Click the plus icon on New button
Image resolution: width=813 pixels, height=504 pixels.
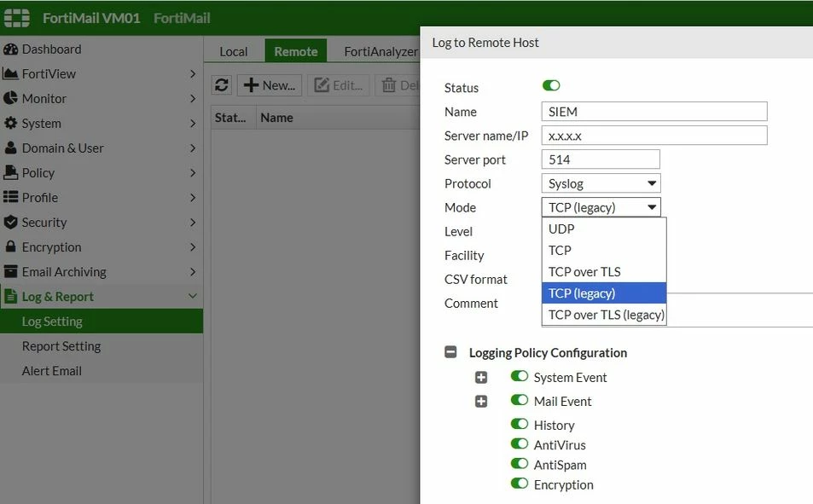click(251, 85)
